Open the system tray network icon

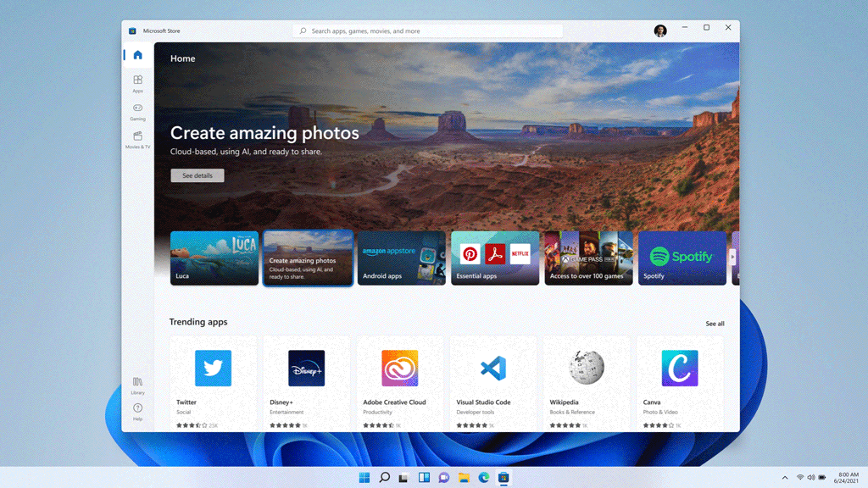tap(799, 477)
